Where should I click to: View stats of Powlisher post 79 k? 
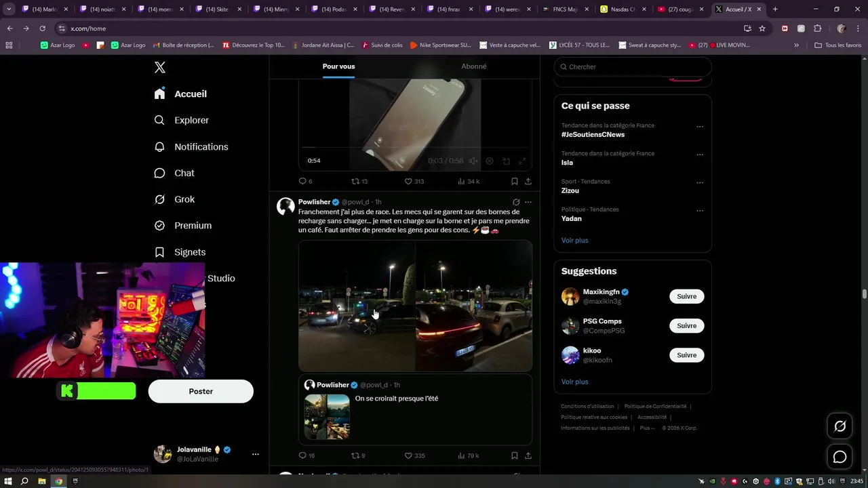point(469,455)
